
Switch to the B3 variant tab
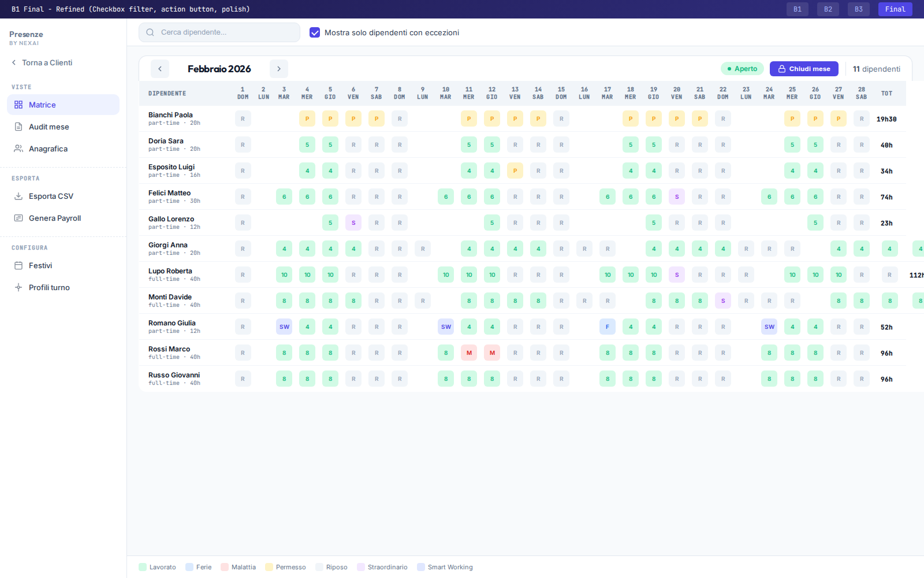point(859,9)
